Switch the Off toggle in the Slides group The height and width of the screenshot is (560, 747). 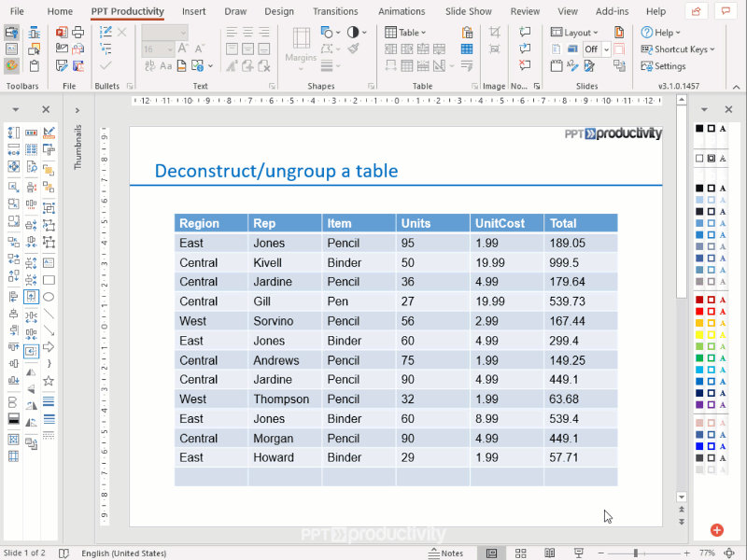(591, 50)
